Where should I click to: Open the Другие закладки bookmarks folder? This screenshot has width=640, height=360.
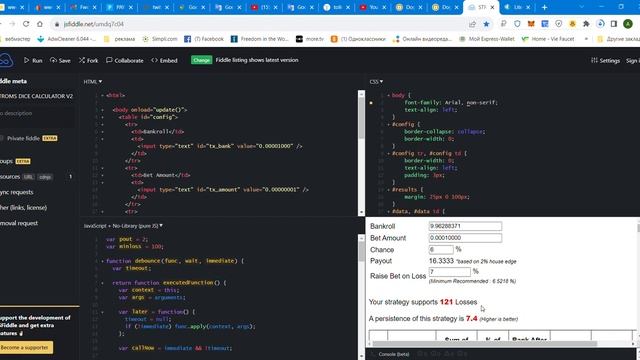coord(618,39)
